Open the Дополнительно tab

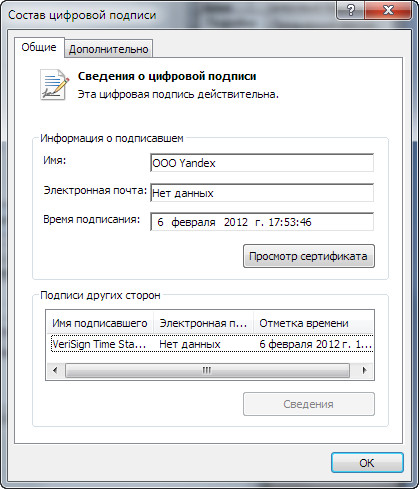[109, 49]
